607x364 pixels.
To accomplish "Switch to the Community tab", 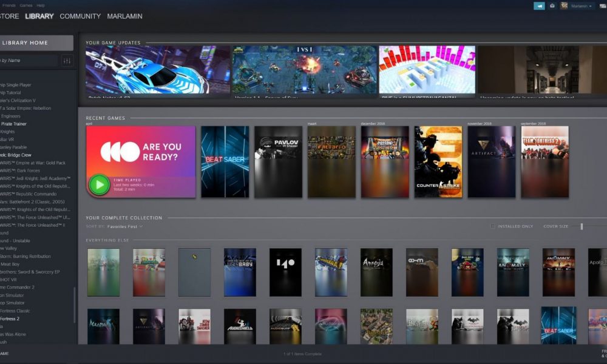I will pyautogui.click(x=80, y=16).
